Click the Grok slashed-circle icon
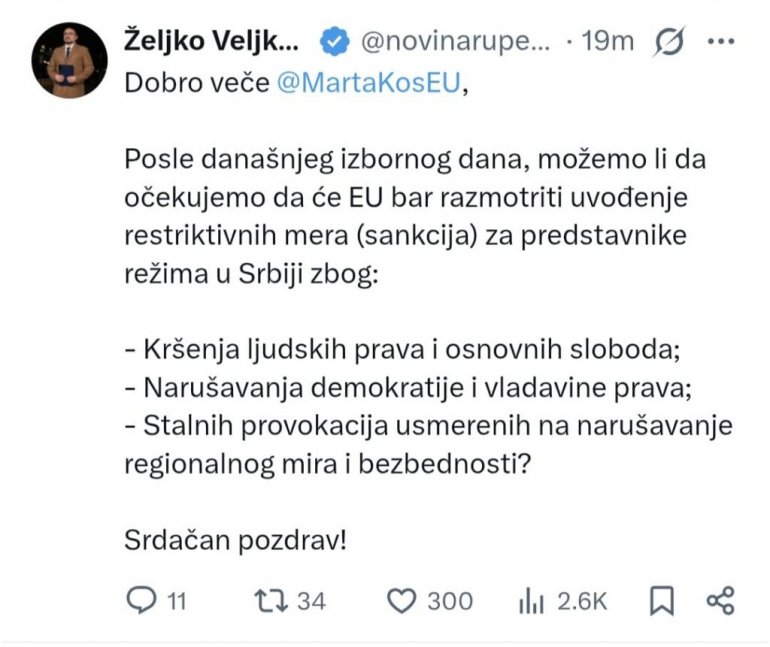 668,42
